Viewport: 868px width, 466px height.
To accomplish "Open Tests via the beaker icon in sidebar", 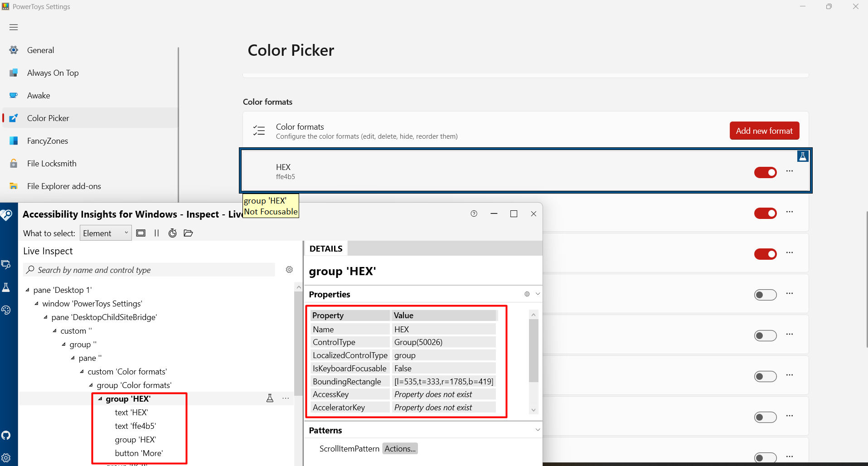I will pyautogui.click(x=7, y=287).
